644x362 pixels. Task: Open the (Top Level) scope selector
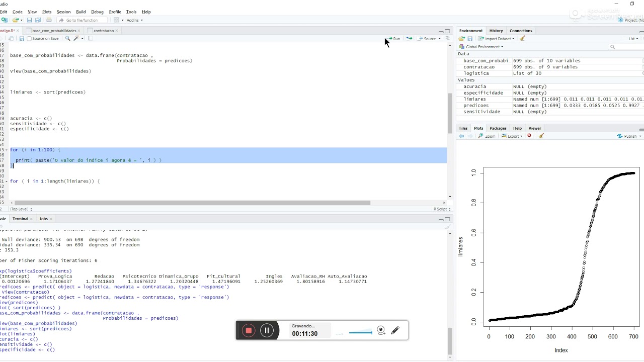coord(21,209)
